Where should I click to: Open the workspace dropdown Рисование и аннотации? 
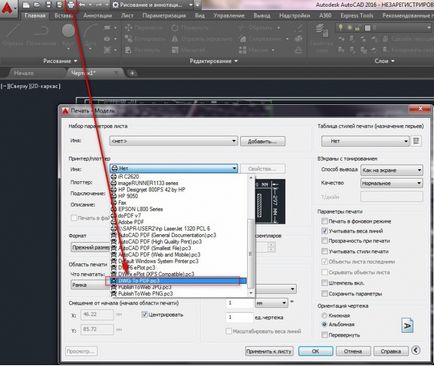point(153,5)
